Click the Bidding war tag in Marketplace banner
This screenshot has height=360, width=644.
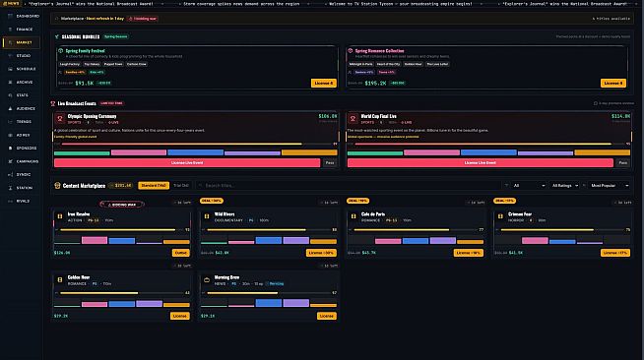(x=143, y=19)
